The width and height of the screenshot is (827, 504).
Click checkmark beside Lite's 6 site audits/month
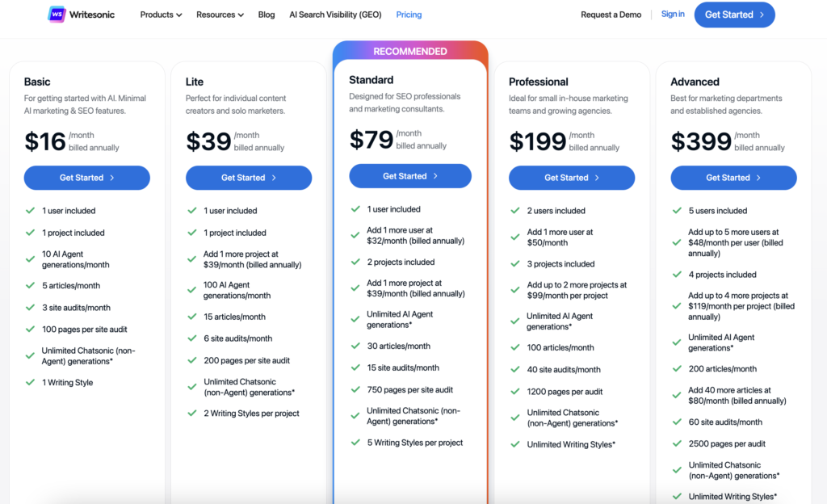[192, 338]
